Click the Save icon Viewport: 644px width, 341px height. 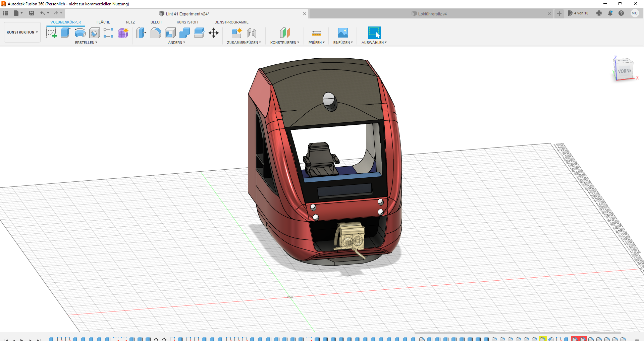tap(32, 13)
